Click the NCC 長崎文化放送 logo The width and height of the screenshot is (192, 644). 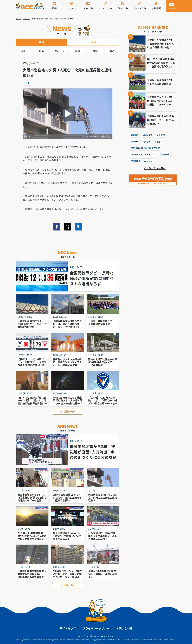[30, 6]
